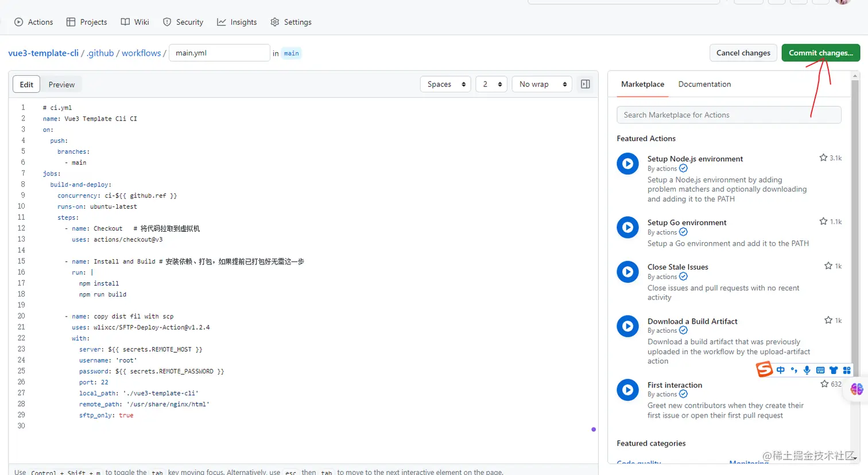Open the input method skin shirt icon
Image resolution: width=868 pixels, height=475 pixels.
(x=834, y=370)
